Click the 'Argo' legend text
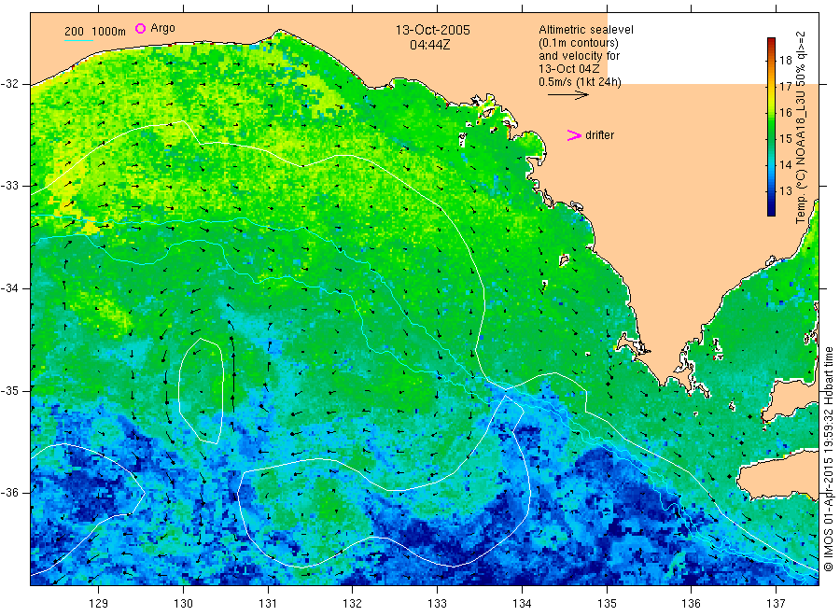 [162, 28]
